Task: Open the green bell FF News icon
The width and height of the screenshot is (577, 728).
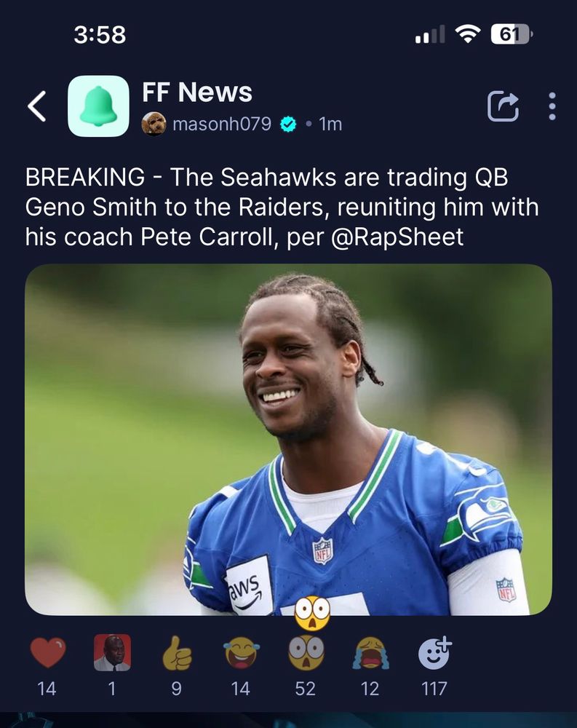Action: pos(98,106)
